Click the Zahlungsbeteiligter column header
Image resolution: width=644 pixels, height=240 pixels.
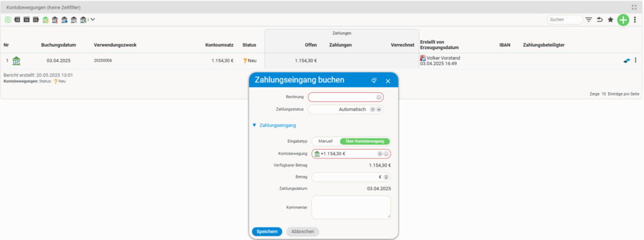(543, 45)
